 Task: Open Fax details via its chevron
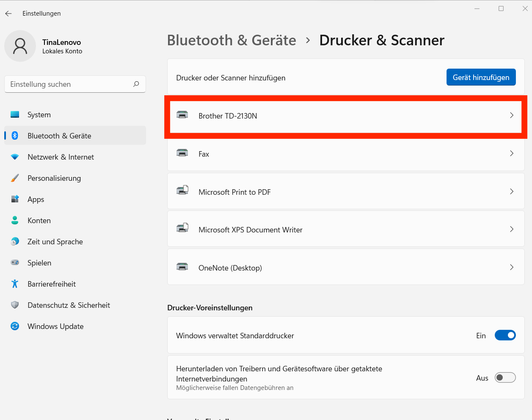point(512,153)
